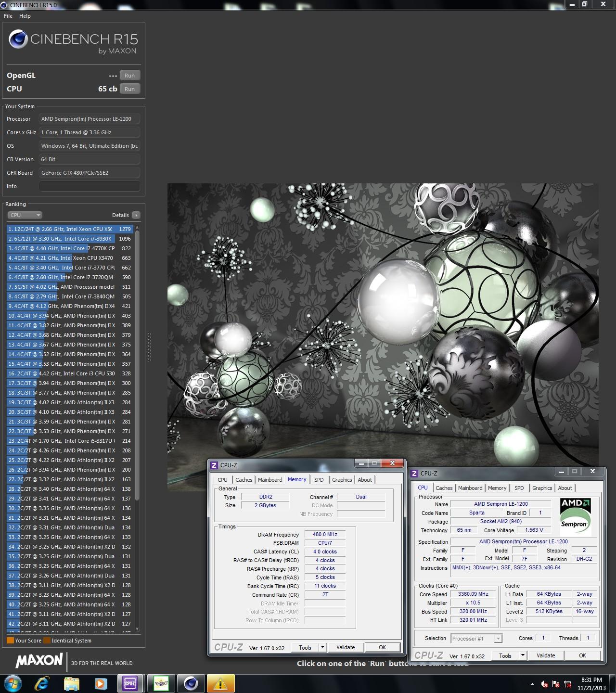Switch to Cinebench taskbar icon
Screen dimensions: 616x693
(x=191, y=683)
